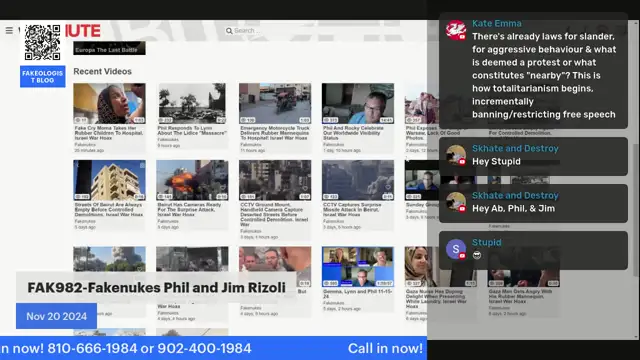Open 'Emergency Motorcycle Truck' video thumbnail
The height and width of the screenshot is (360, 640).
pyautogui.click(x=275, y=104)
